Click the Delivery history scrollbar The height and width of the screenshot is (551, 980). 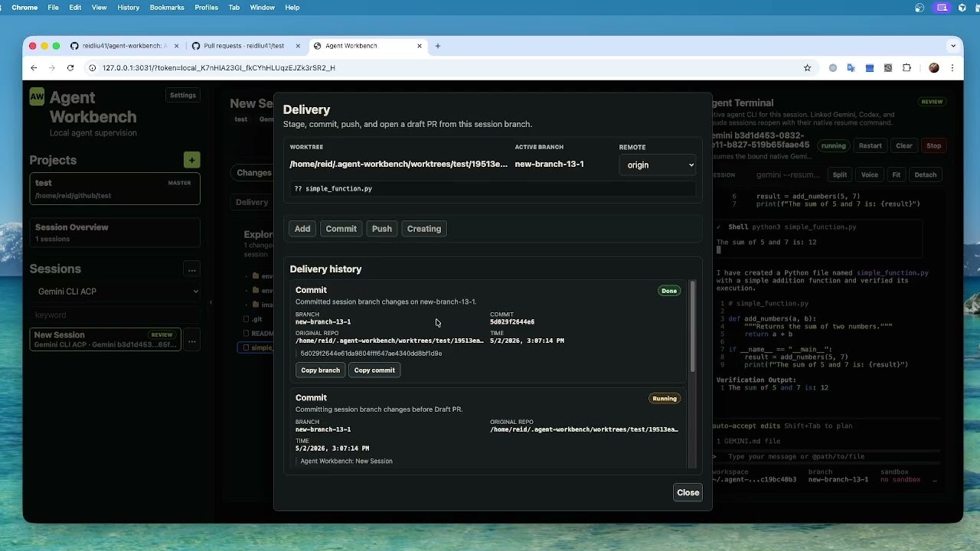coord(693,328)
